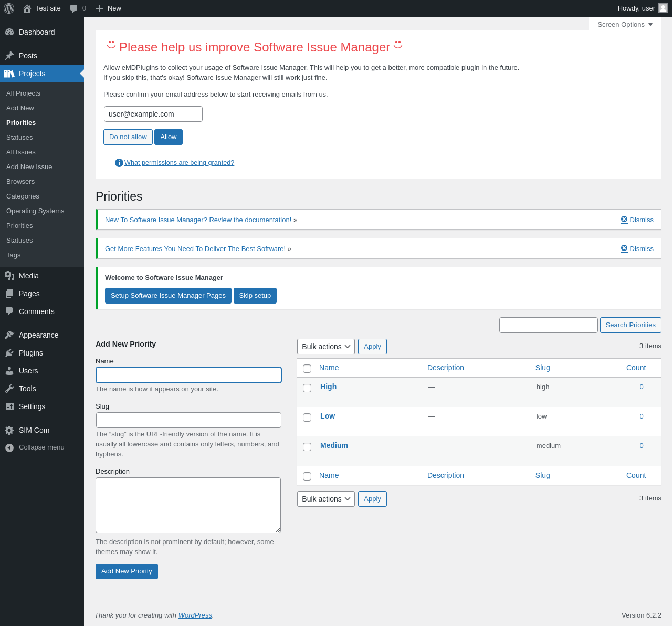Tick the select-all checkbox in table footer

tap(307, 476)
